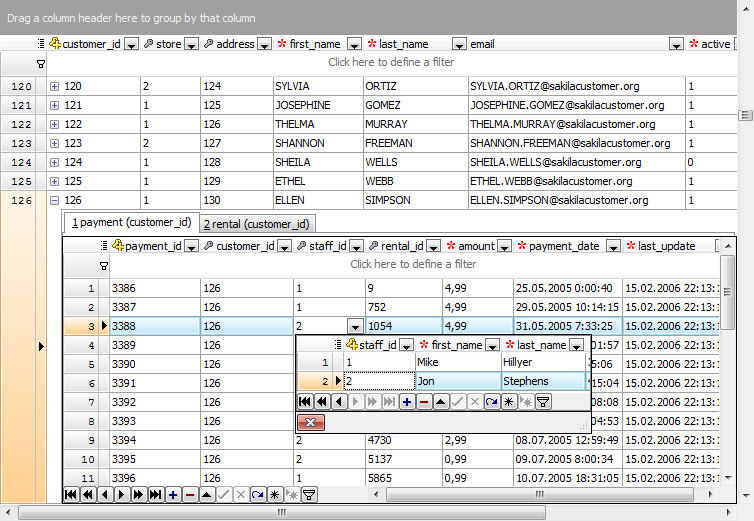The image size is (754, 521).
Task: Click payment grid filter row funnel icon
Action: click(x=104, y=266)
